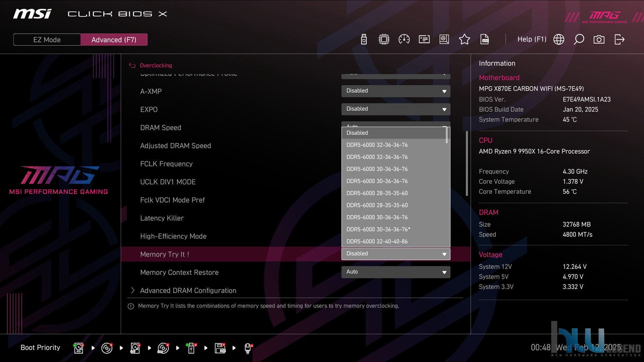Choose Disabled in the open options list
The width and height of the screenshot is (644, 362).
tap(394, 133)
